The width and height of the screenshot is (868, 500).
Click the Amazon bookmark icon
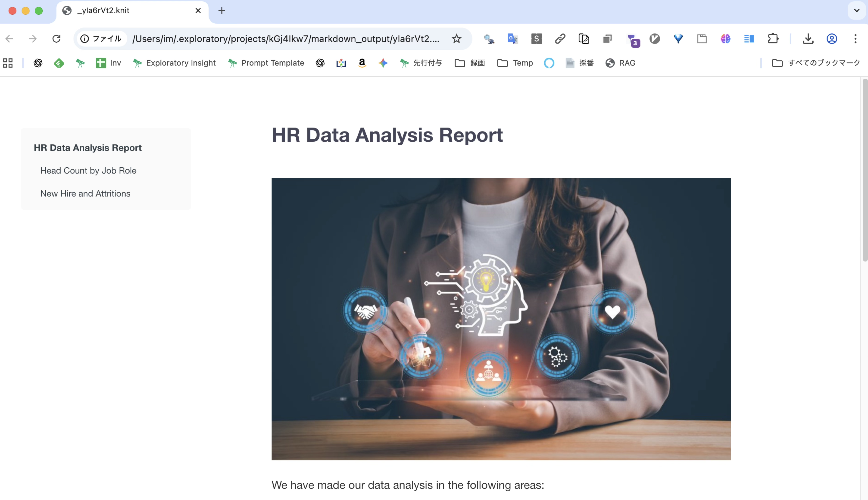coord(362,63)
